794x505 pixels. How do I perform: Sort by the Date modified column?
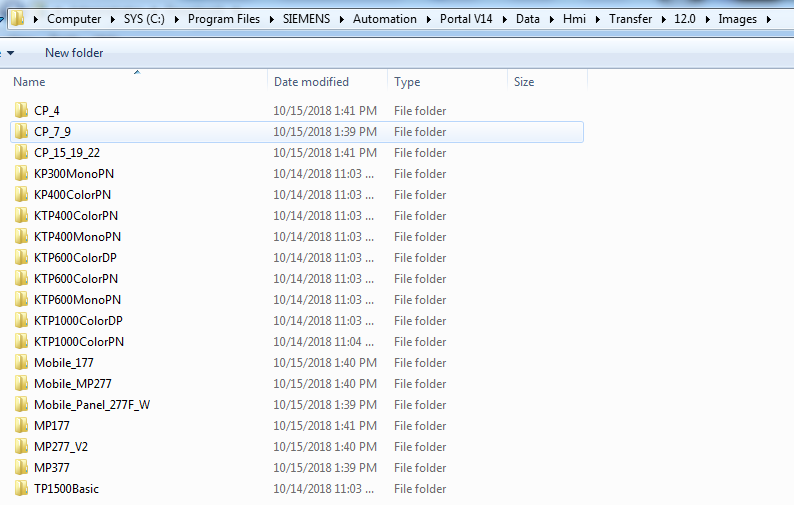(311, 82)
